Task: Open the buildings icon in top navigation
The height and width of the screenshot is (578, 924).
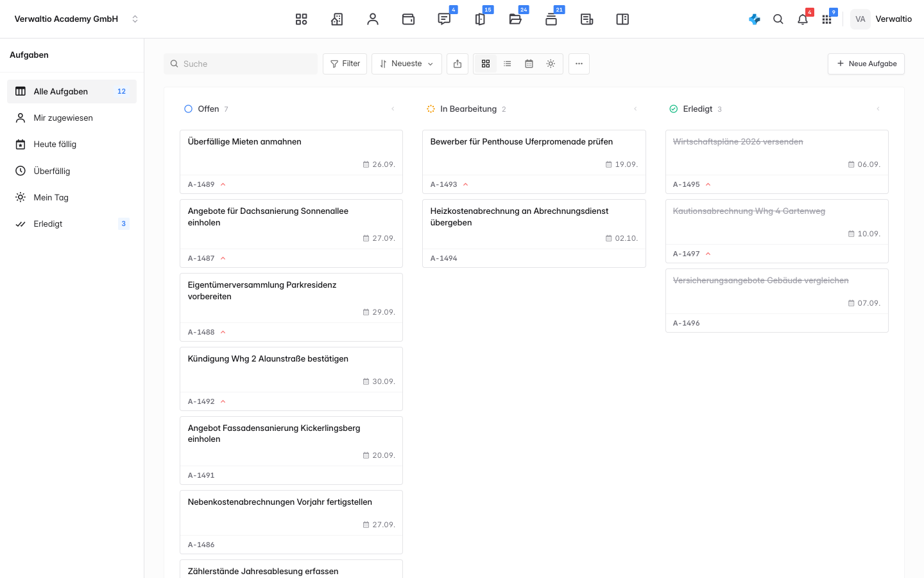Action: (337, 19)
